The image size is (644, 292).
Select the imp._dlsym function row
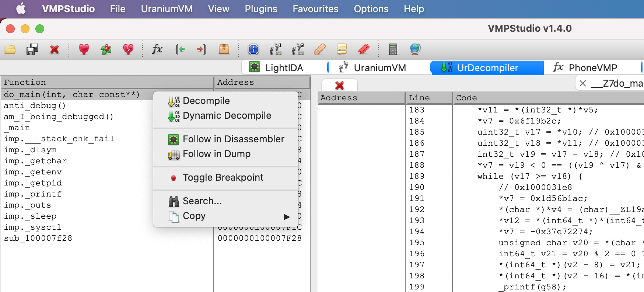coord(30,150)
